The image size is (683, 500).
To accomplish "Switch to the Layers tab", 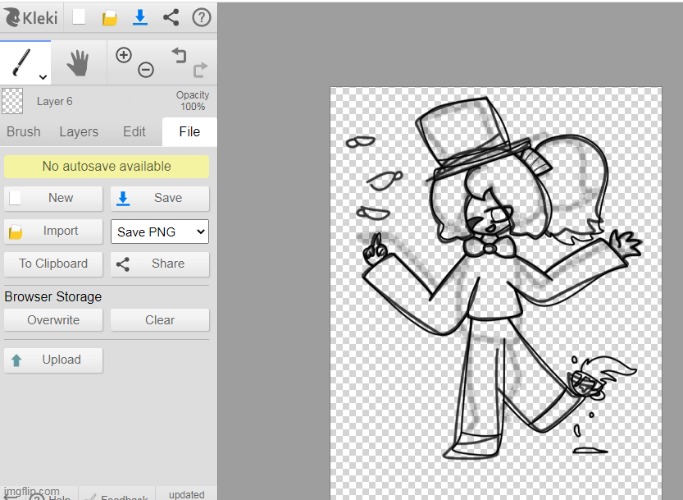I will (79, 132).
